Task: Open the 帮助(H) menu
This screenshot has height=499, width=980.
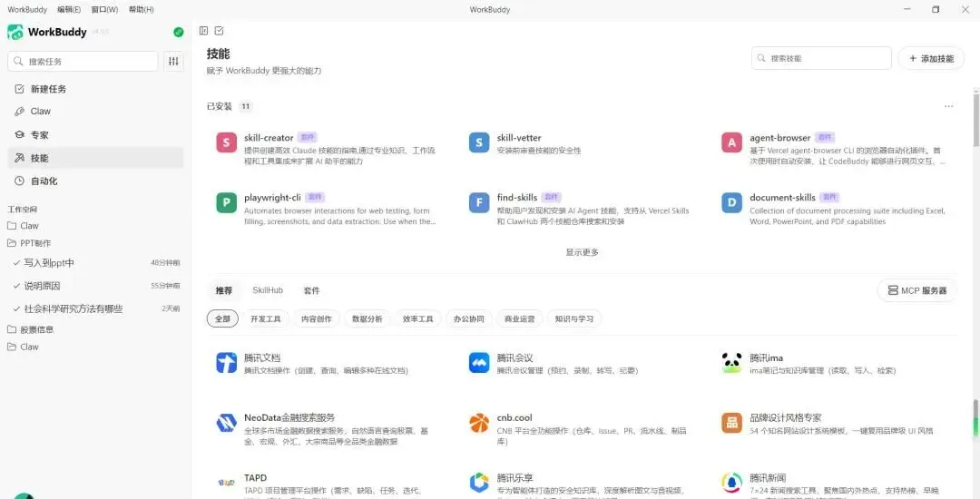Action: (x=141, y=9)
